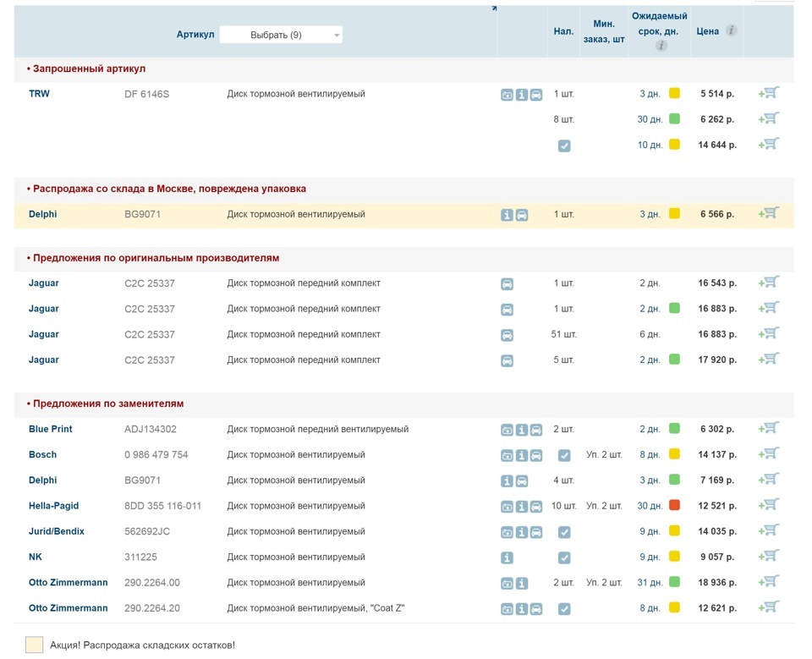Click info icon beside Цена header
Screen dimensions: 812x659
tap(731, 30)
